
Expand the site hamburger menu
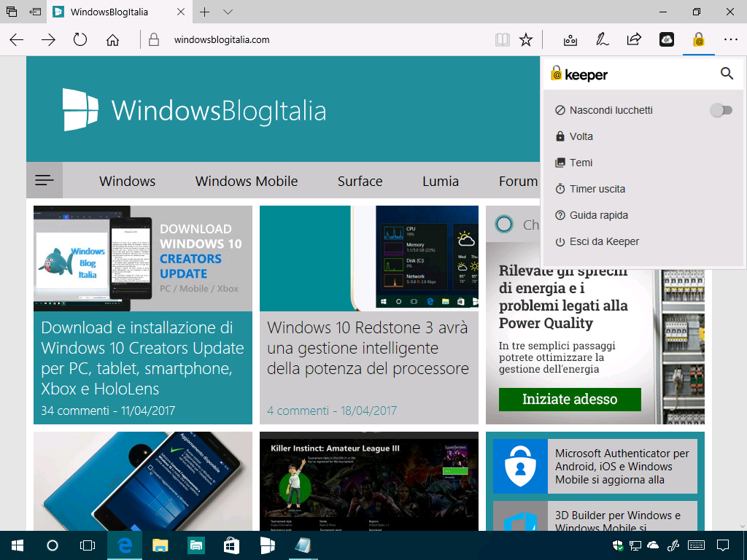(x=44, y=180)
